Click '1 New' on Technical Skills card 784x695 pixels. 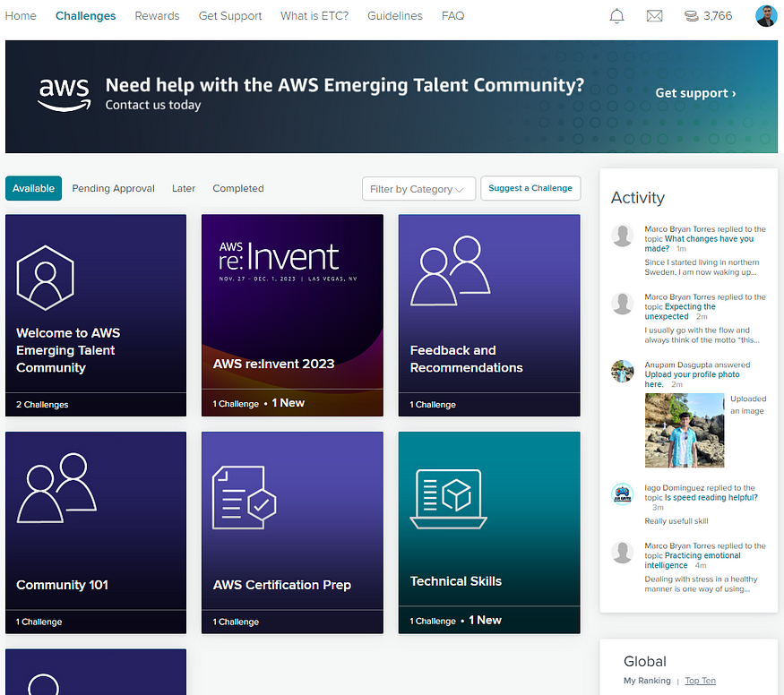[x=485, y=620]
